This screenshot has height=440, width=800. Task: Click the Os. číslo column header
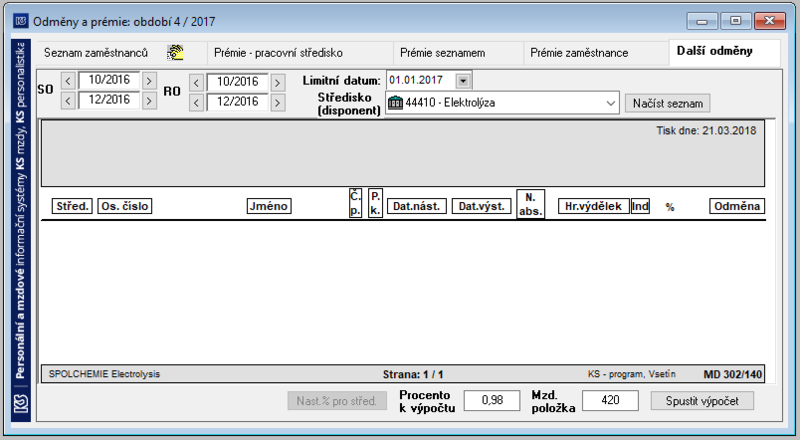tap(124, 206)
